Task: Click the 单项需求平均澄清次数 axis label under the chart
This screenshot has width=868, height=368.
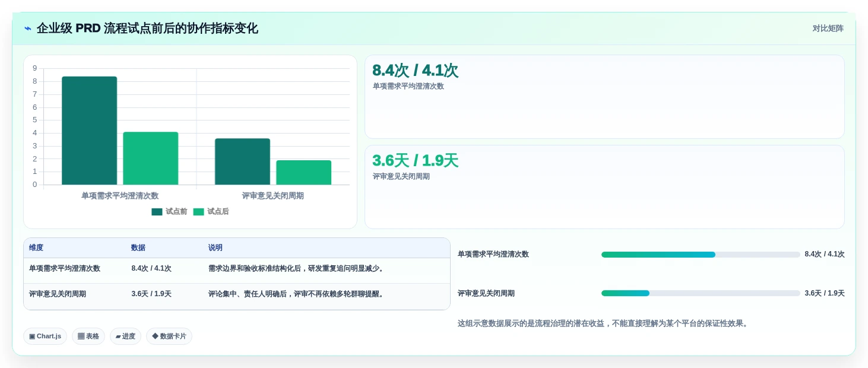Action: pos(120,196)
